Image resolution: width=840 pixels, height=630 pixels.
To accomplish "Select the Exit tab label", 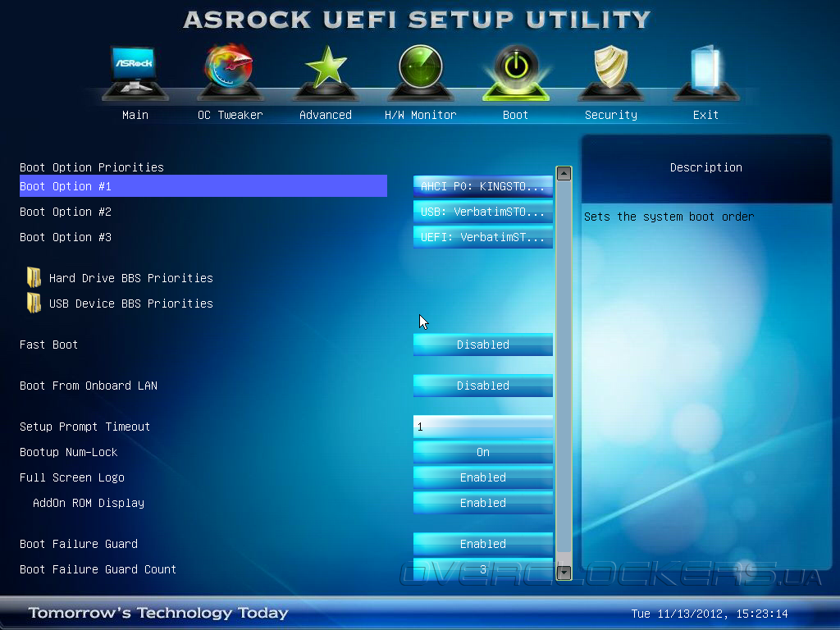I will 705,115.
